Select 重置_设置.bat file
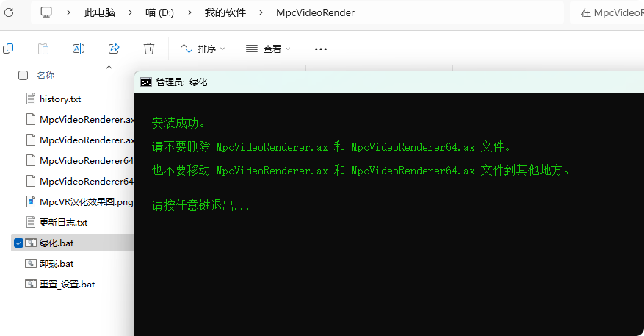This screenshot has width=644, height=336. pos(67,285)
